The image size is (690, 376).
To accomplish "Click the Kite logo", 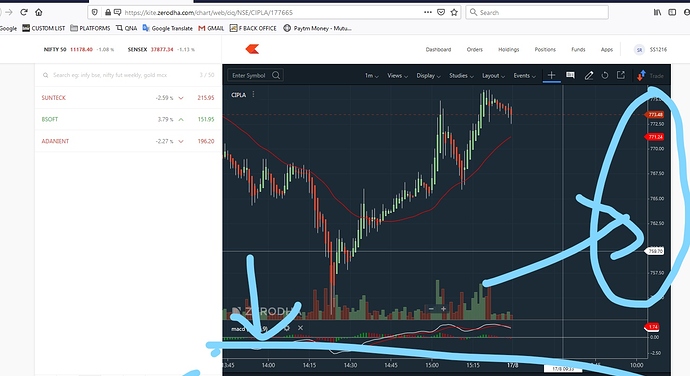I will pos(252,49).
